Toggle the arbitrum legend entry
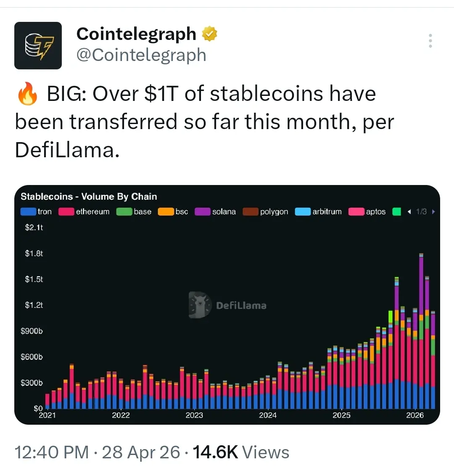 [x=318, y=212]
